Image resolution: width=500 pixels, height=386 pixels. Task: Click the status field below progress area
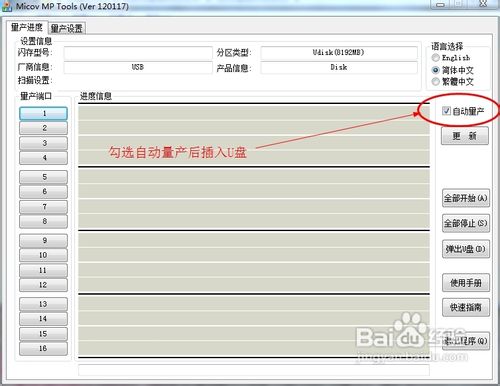[x=254, y=370]
